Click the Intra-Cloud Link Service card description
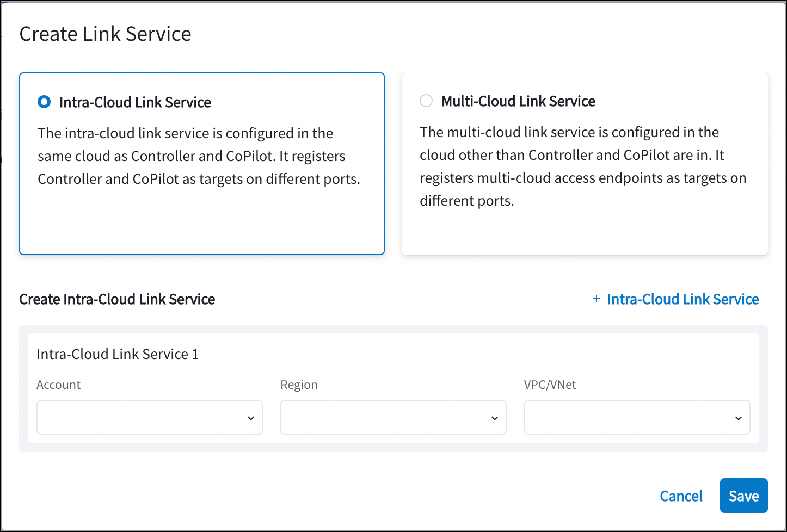787x532 pixels. [x=199, y=156]
